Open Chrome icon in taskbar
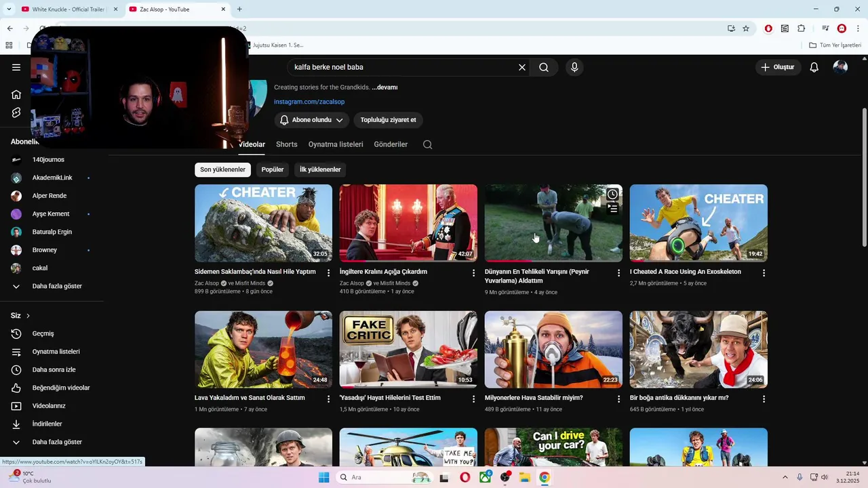This screenshot has width=868, height=488. click(545, 477)
